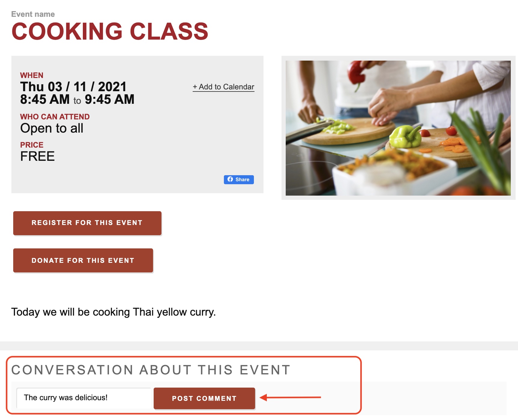
Task: Click Donate For This Event button
Action: coord(83,260)
